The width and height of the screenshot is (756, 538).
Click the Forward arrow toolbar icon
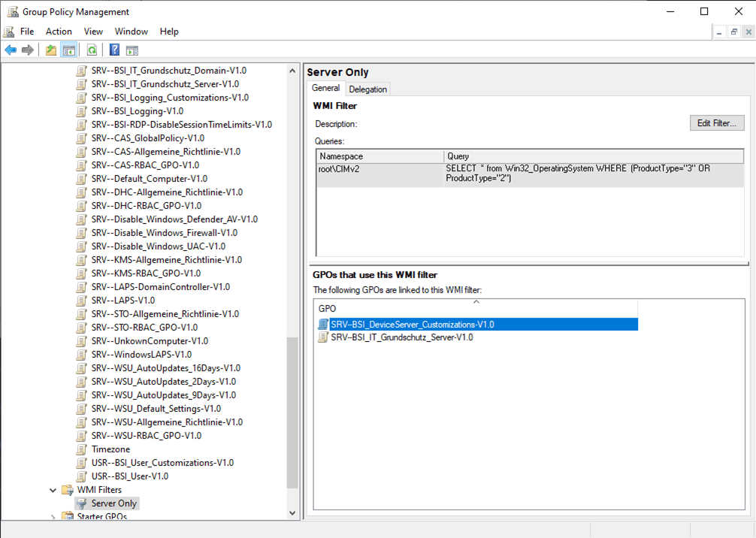click(x=28, y=50)
